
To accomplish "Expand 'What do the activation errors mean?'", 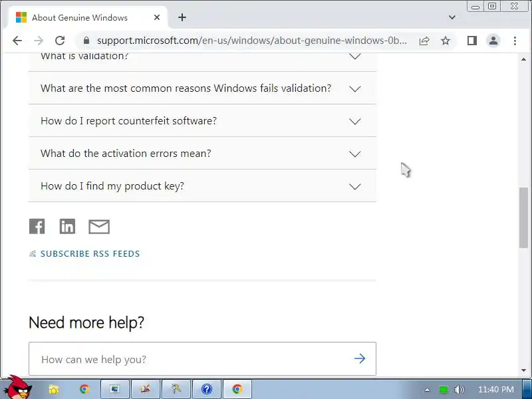I will click(203, 154).
